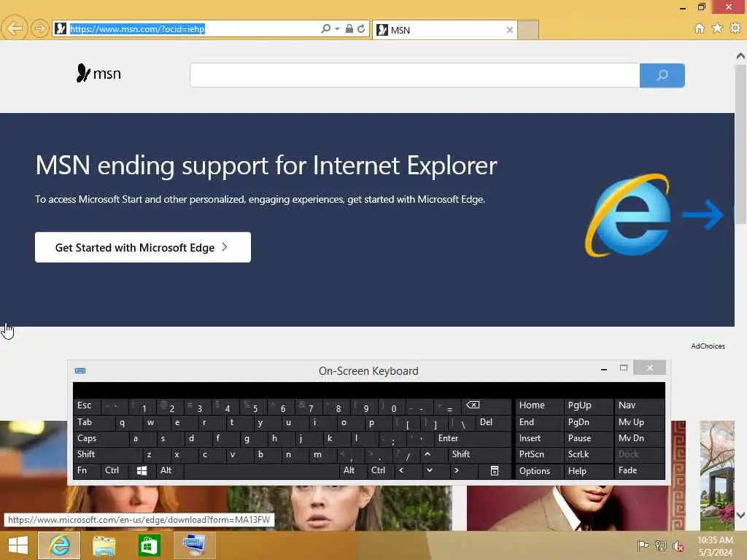Click the security lock icon in address bar

point(349,28)
